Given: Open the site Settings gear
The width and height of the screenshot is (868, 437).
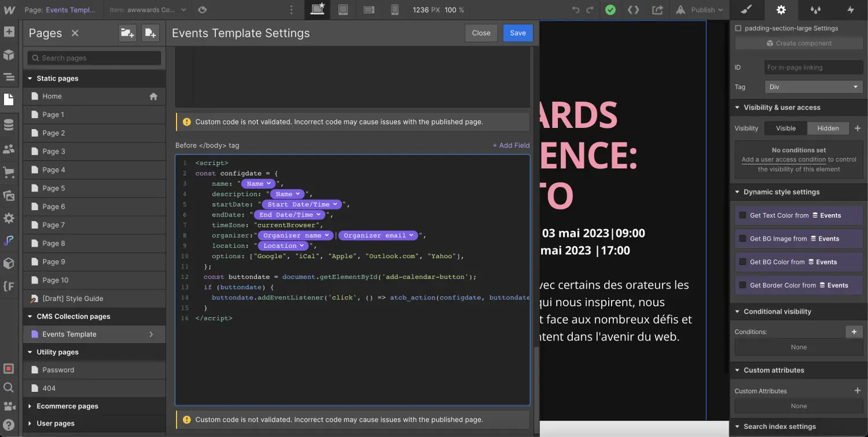Looking at the screenshot, I should click(9, 218).
